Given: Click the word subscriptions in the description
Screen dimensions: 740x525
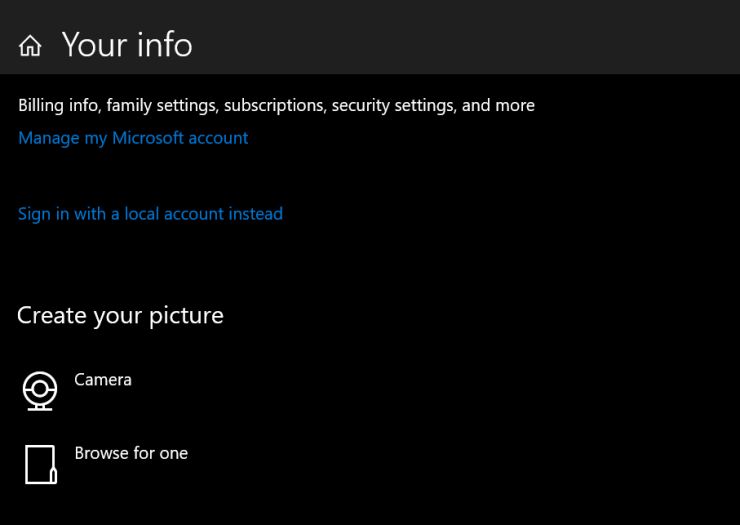Looking at the screenshot, I should click(x=275, y=105).
